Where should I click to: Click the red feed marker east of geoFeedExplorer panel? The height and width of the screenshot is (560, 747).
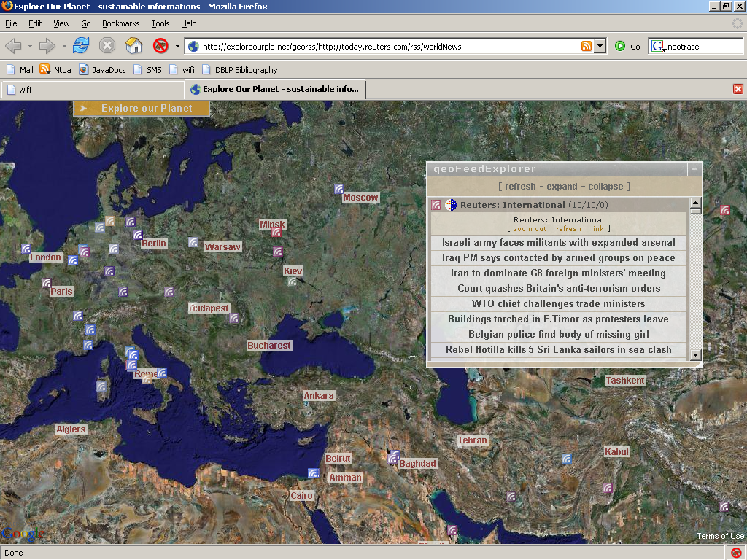[x=725, y=209]
